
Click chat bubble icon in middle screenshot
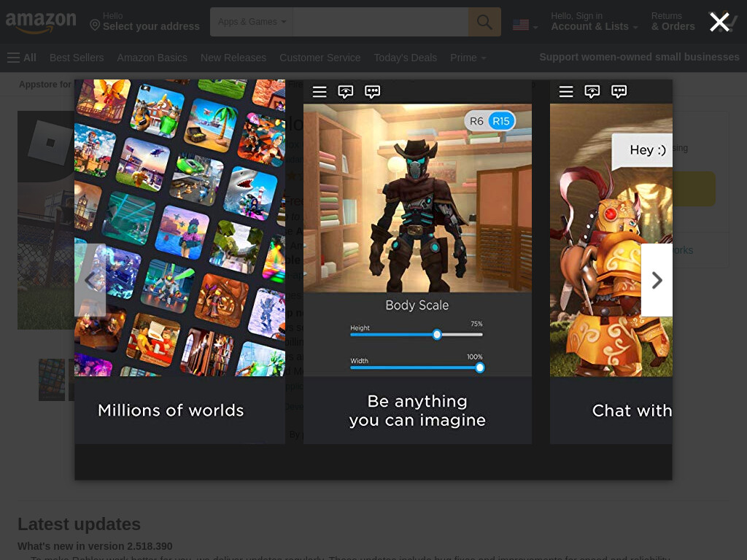pos(373,91)
